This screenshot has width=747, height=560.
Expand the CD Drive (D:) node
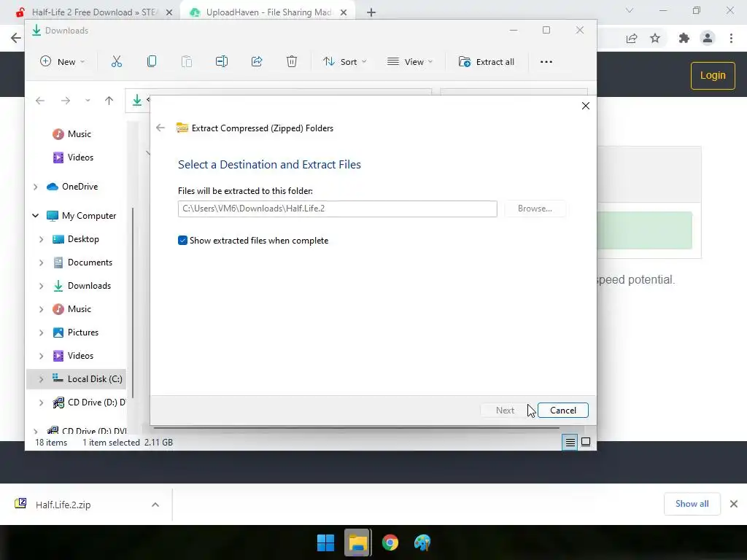pos(42,402)
